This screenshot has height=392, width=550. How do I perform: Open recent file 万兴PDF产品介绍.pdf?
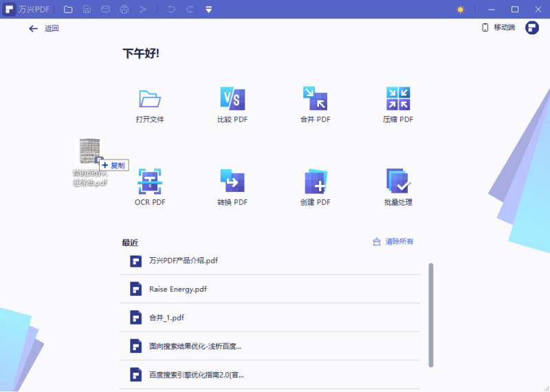pos(184,261)
